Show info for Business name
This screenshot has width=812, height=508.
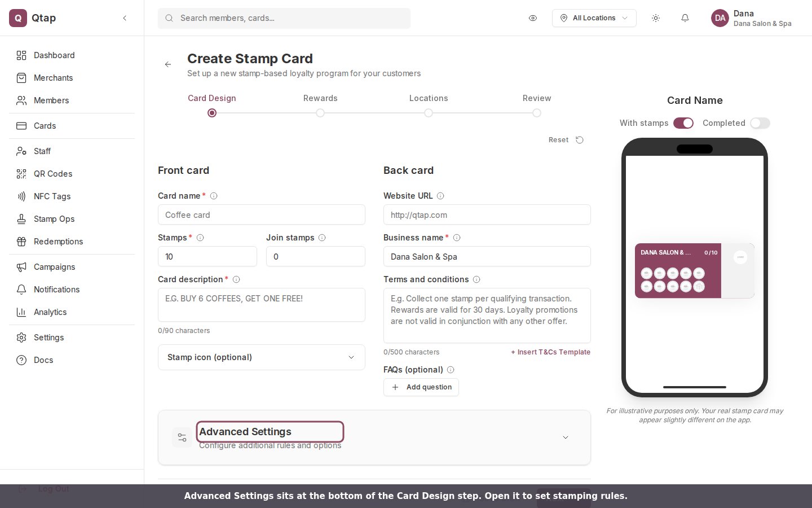457,238
